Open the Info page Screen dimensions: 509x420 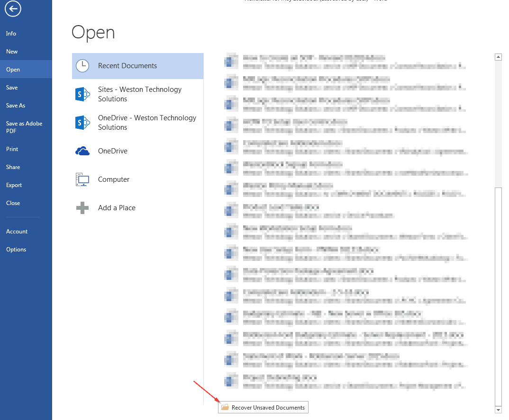click(x=26, y=34)
